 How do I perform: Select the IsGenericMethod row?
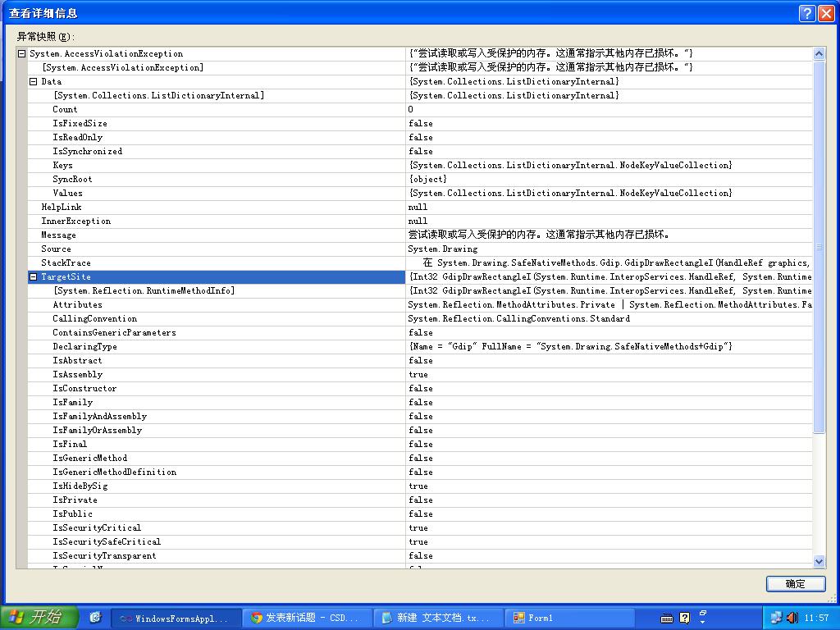point(420,458)
